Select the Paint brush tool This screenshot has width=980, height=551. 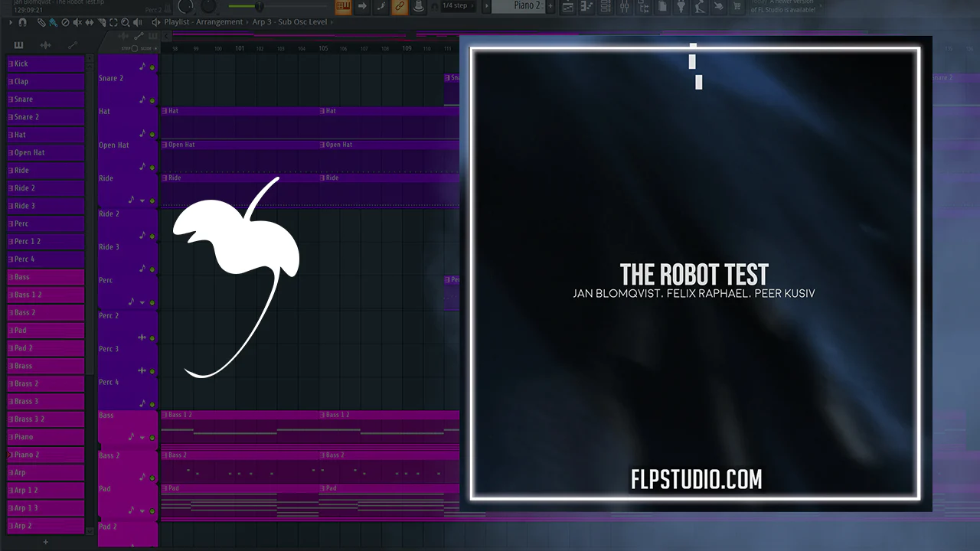(53, 22)
